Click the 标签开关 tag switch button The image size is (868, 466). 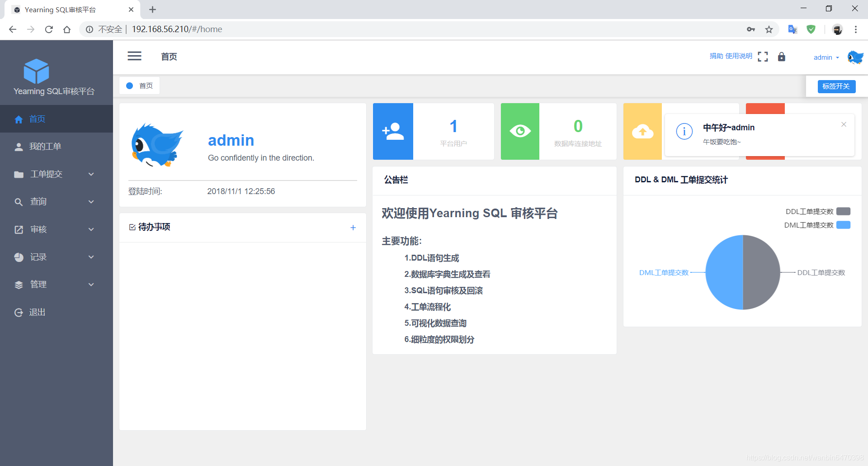point(836,86)
